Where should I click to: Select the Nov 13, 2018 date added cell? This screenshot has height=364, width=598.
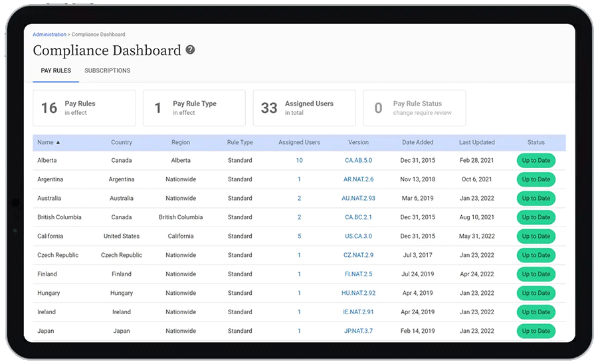coord(418,179)
